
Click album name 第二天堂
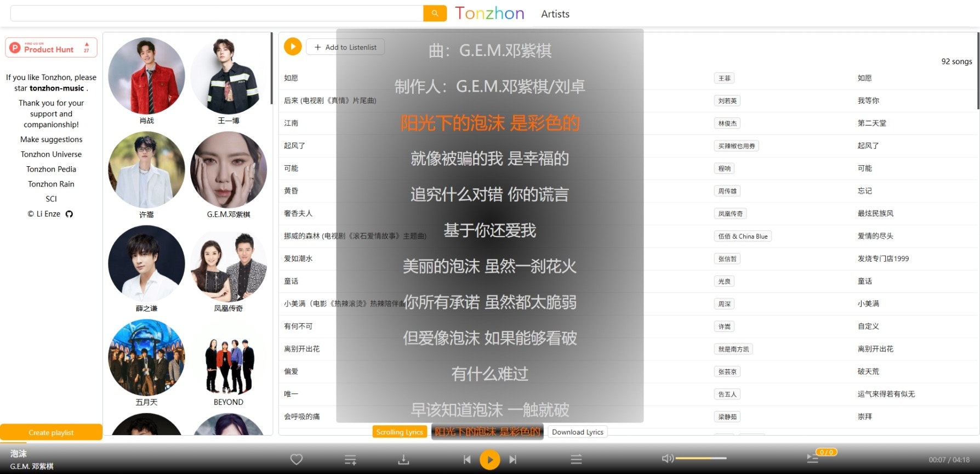pos(872,123)
